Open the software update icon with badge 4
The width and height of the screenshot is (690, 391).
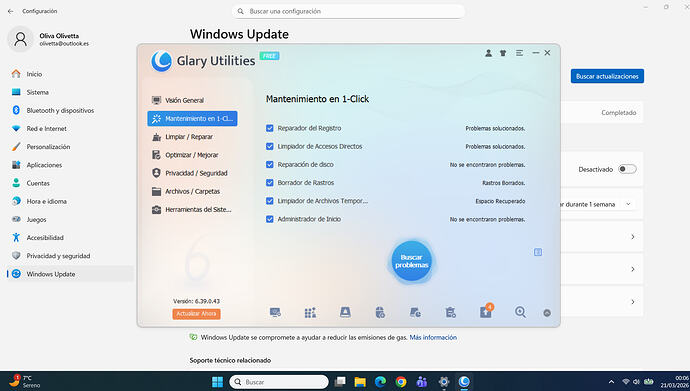pyautogui.click(x=486, y=311)
